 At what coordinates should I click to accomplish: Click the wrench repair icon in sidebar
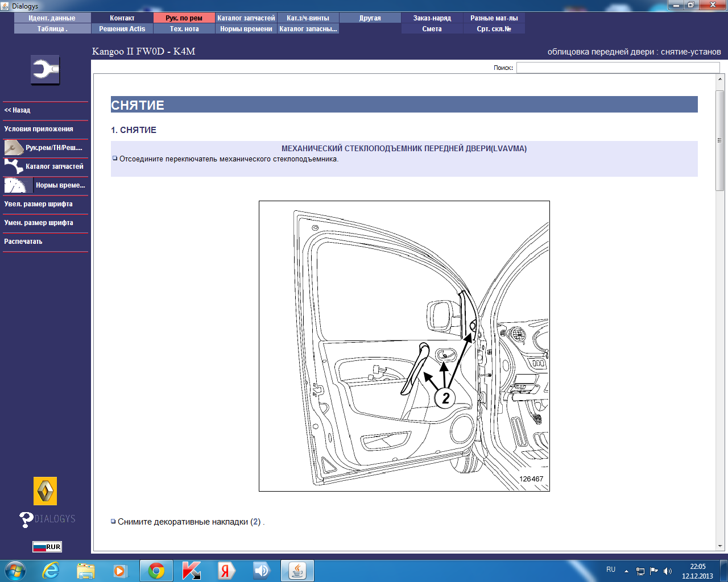coord(45,70)
